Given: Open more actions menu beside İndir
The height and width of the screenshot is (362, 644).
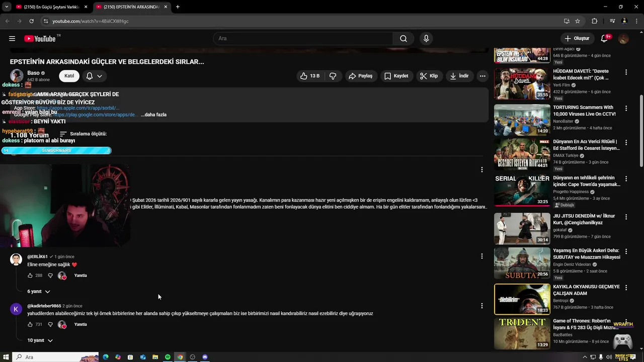Looking at the screenshot, I should [482, 76].
